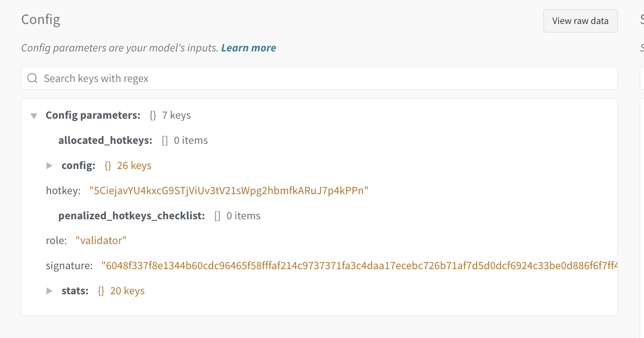Image resolution: width=644 pixels, height=338 pixels.
Task: Click the "20 keys" count for stats
Action: pos(127,291)
